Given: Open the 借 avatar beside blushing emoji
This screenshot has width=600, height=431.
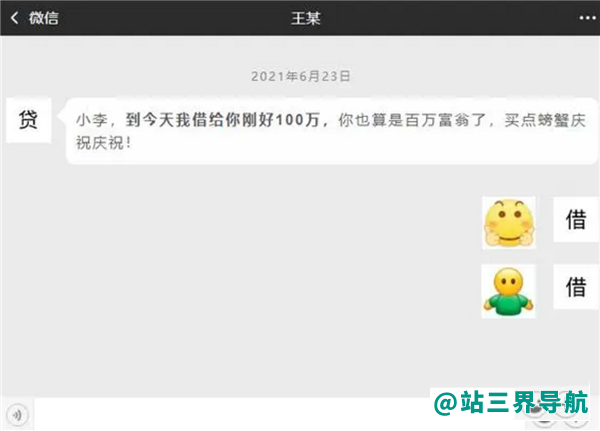Looking at the screenshot, I should (x=576, y=219).
